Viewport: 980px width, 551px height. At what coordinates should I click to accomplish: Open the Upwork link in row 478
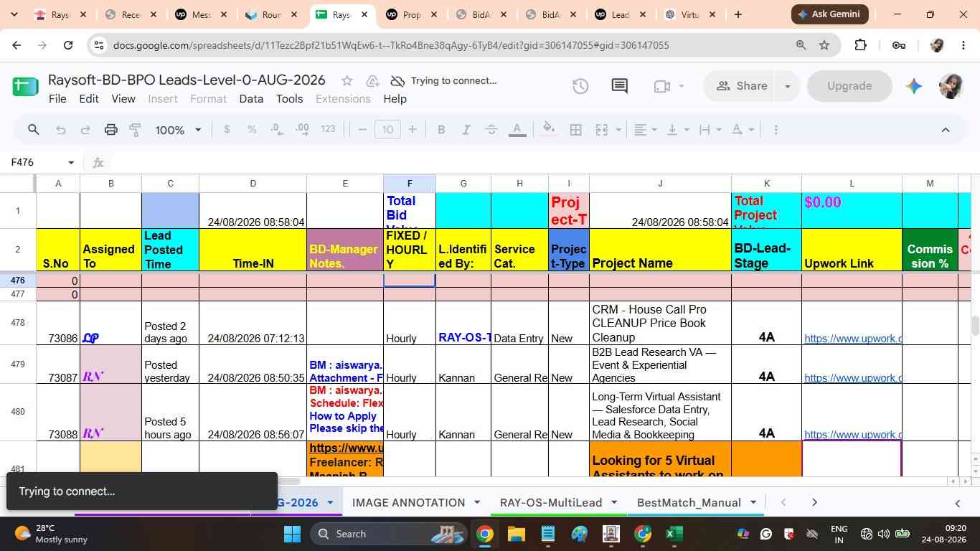(852, 338)
